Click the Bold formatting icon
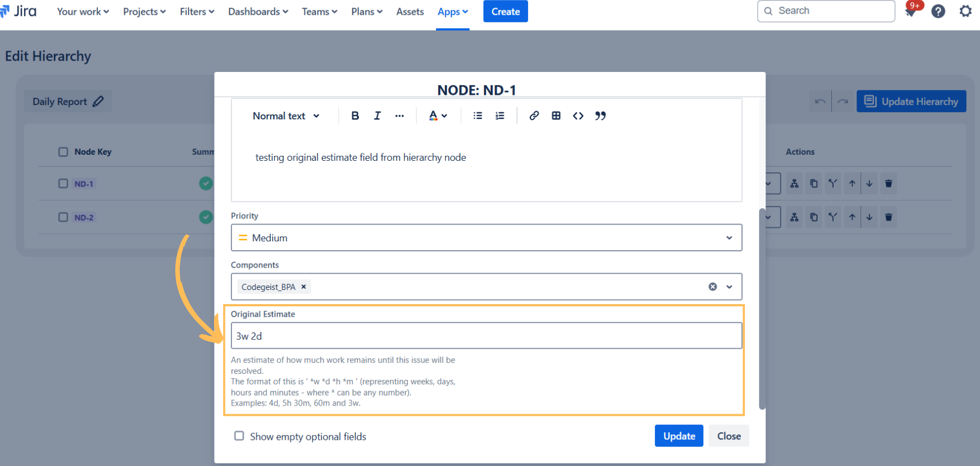980x466 pixels. tap(355, 116)
